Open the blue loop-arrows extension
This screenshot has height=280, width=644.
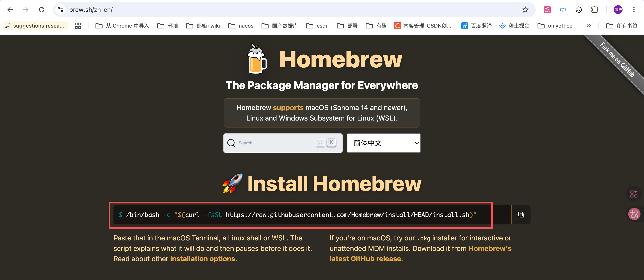pos(563,10)
